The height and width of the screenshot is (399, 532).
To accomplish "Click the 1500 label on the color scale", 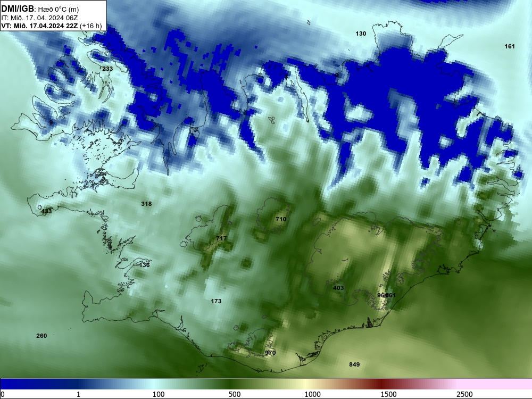I will 388,394.
